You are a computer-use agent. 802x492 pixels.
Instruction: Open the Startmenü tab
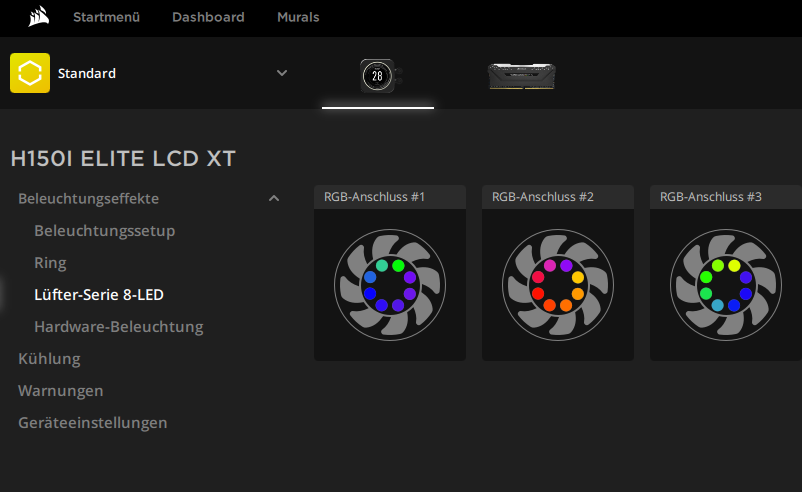(x=106, y=17)
